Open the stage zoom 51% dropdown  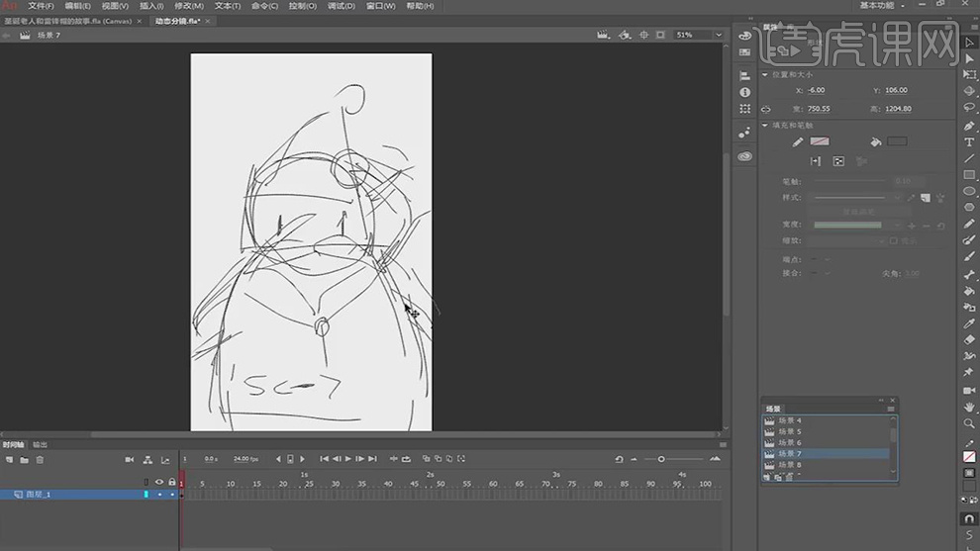click(719, 35)
